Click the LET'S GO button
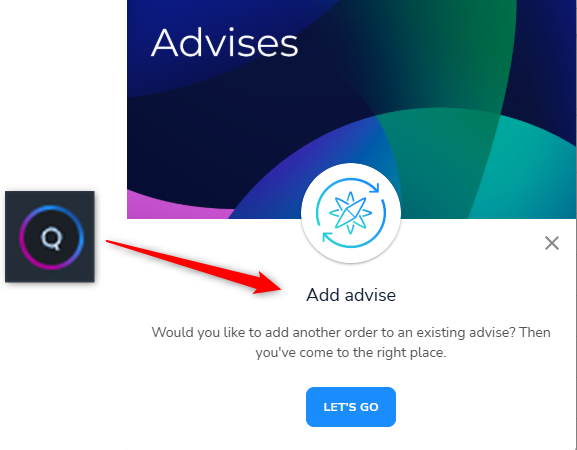This screenshot has width=577, height=450. click(351, 407)
